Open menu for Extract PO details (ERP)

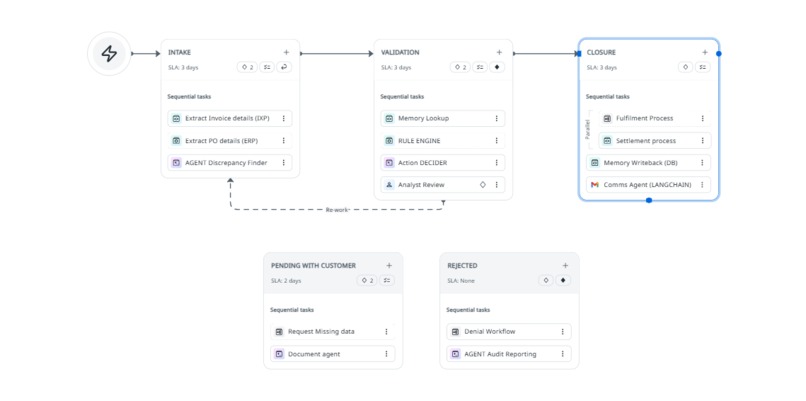point(283,140)
